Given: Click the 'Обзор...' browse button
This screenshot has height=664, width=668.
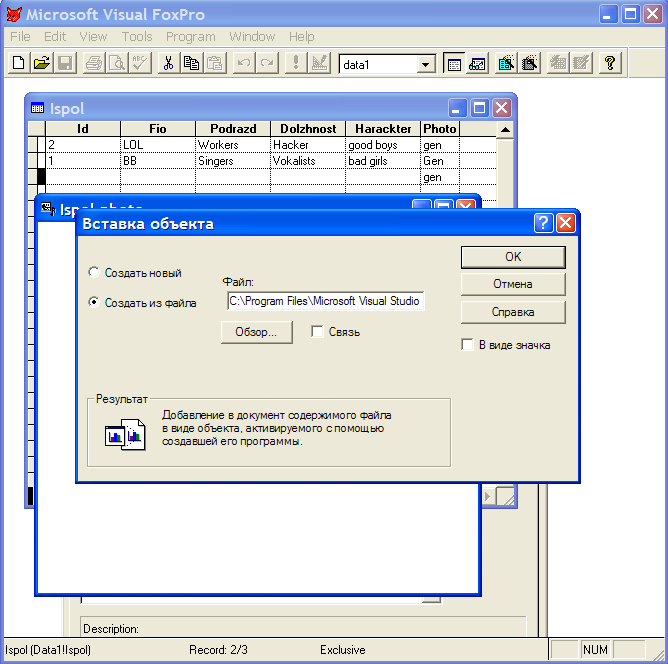Looking at the screenshot, I should coord(256,332).
